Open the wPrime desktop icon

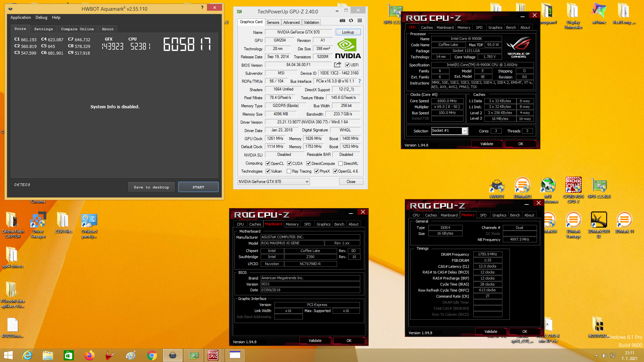pyautogui.click(x=599, y=13)
